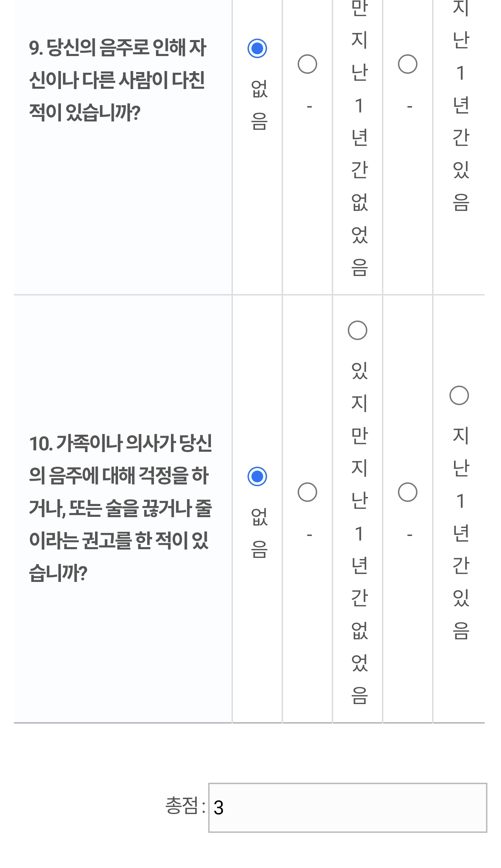
Task: Choose question 10 '지난 1년간 있음' radio button
Action: 459,395
